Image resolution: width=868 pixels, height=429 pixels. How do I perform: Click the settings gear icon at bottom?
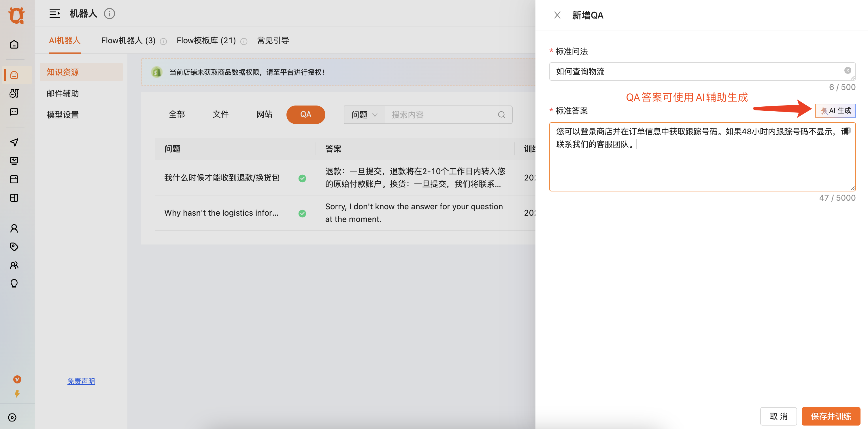12,417
